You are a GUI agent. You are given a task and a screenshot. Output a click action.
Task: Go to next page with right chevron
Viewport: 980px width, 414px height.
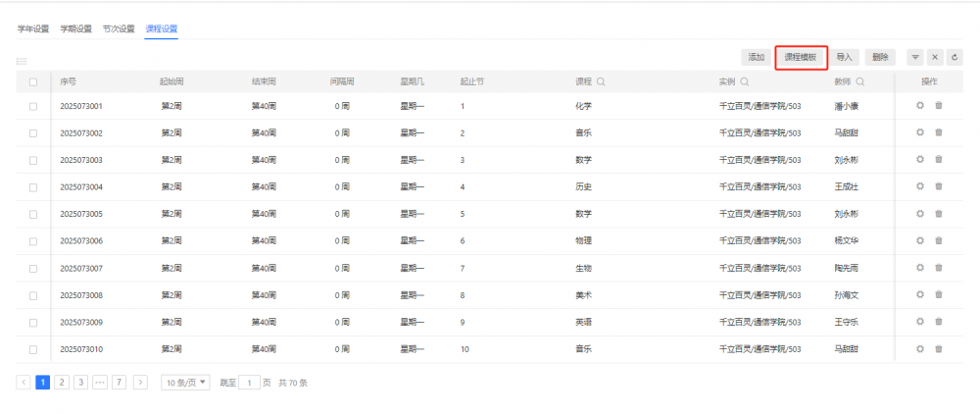[x=140, y=383]
